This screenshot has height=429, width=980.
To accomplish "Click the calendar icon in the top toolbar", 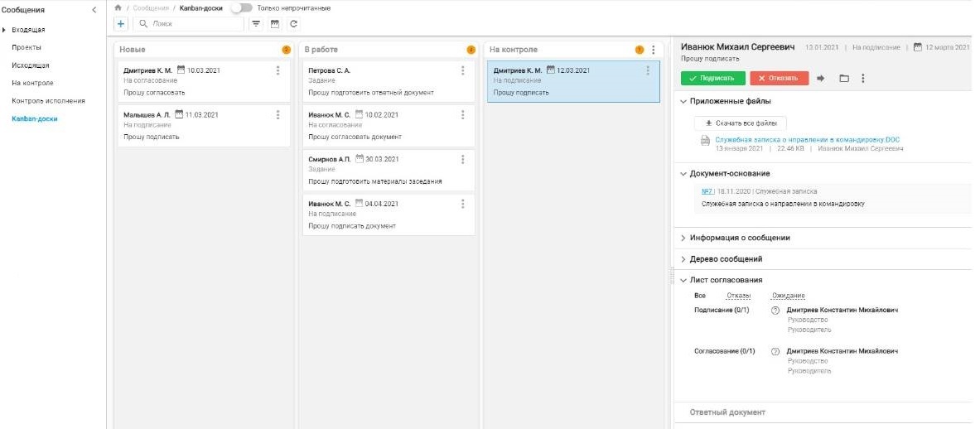I will click(x=275, y=25).
